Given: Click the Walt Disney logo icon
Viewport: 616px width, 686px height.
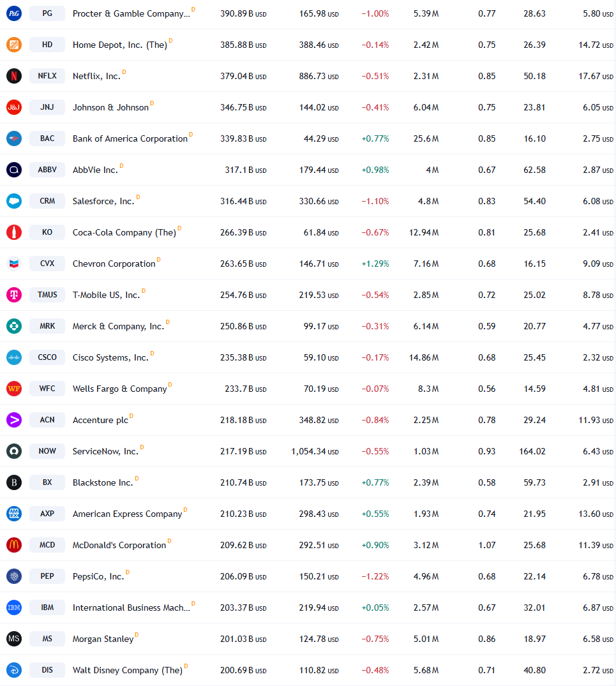Looking at the screenshot, I should 14,670.
